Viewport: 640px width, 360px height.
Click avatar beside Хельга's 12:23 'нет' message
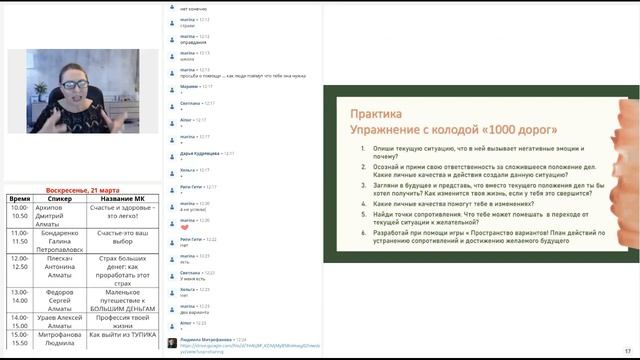pos(172,292)
